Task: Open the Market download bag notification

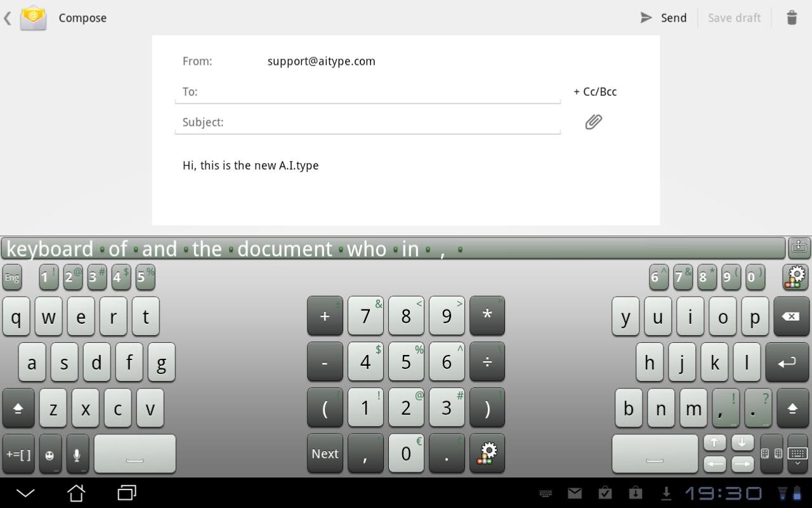Action: [635, 493]
